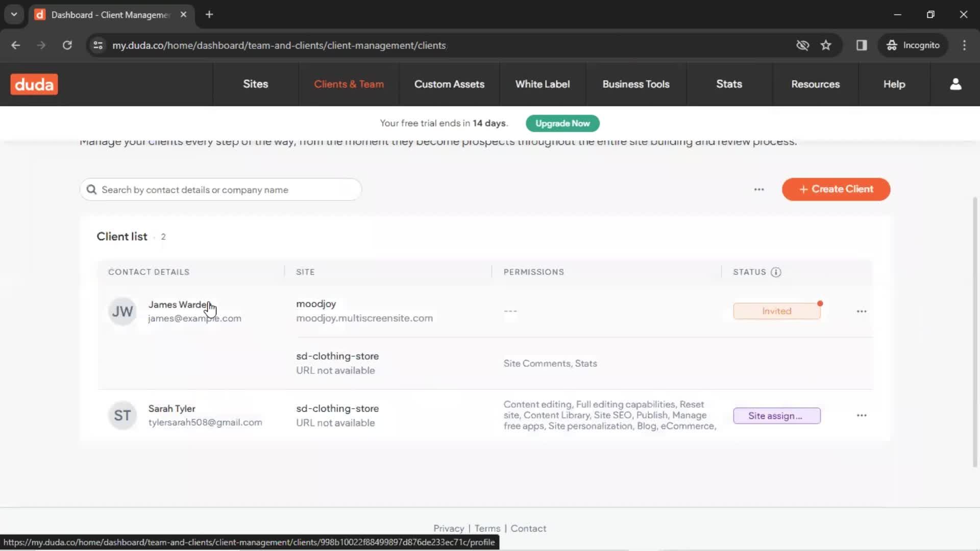
Task: Click the Upgrade Now button
Action: point(562,123)
